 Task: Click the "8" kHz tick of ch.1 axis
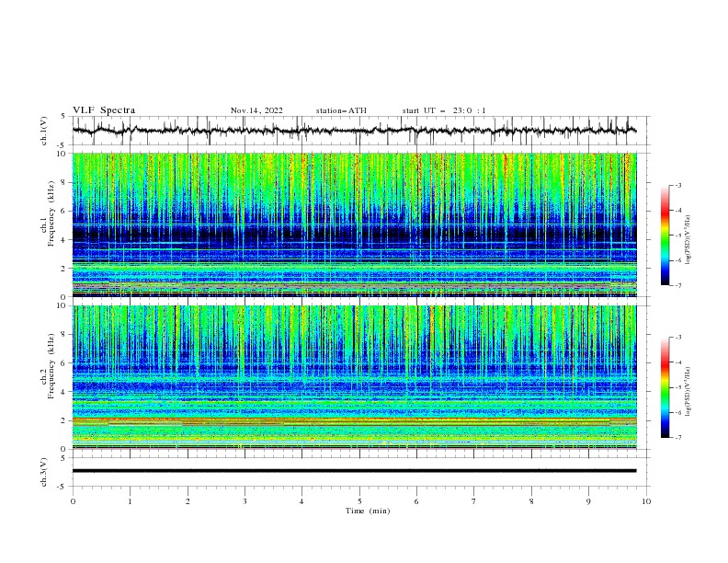[64, 182]
